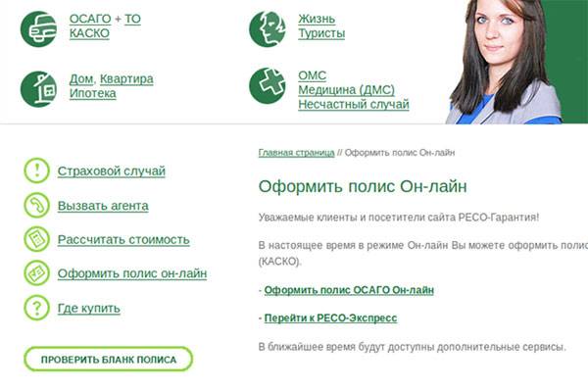Click the question mark where-to-buy icon
Viewport: 588px width, 391px height.
click(x=37, y=308)
